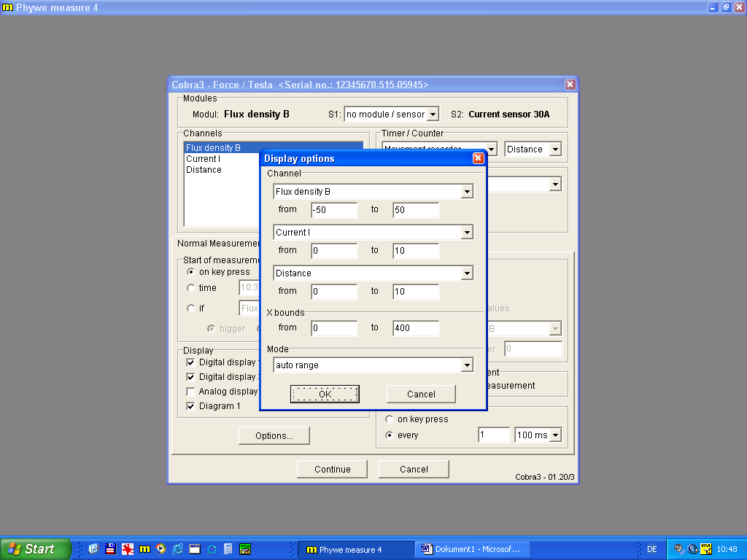
Task: Click the Current I 'to' field
Action: [416, 251]
